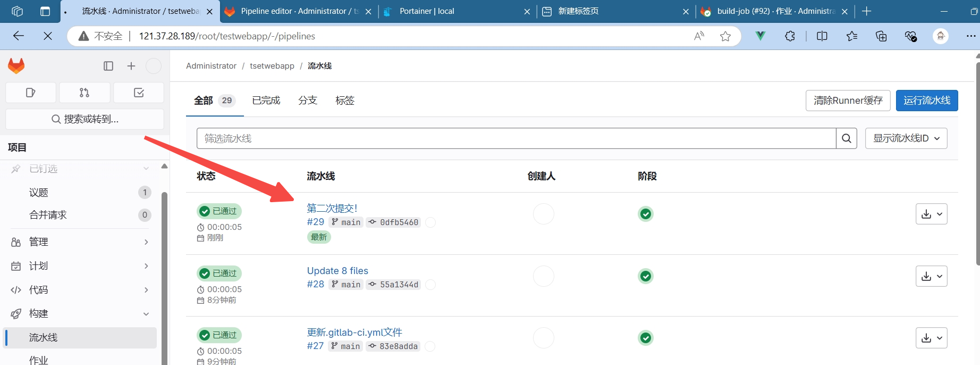Image resolution: width=980 pixels, height=365 pixels.
Task: Open passed stage status icon for pipeline #29
Action: click(x=646, y=214)
